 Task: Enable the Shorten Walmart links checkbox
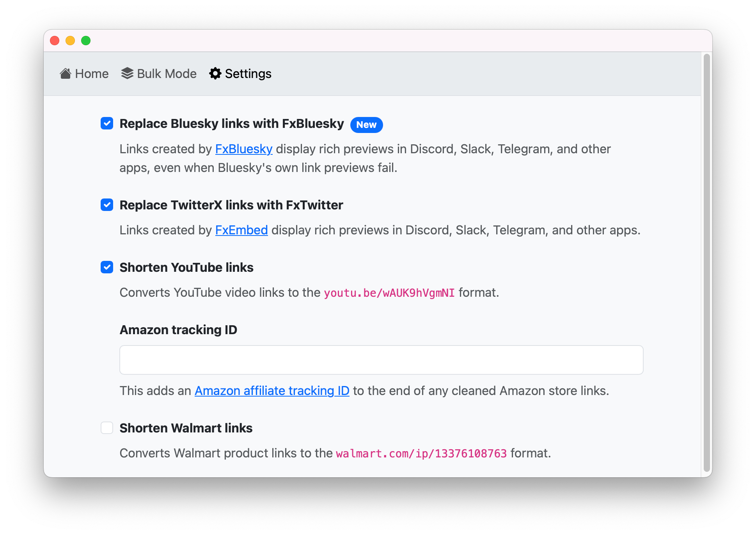(x=107, y=428)
